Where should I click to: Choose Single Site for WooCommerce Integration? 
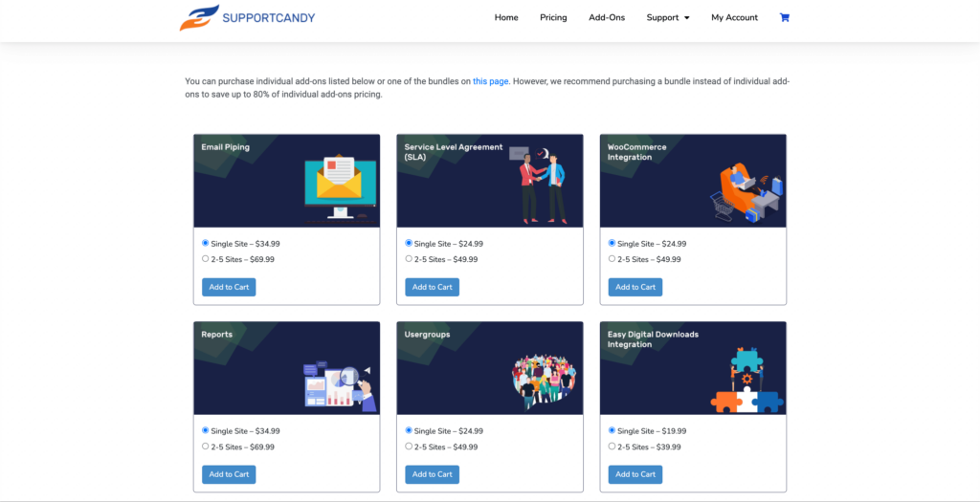pos(612,243)
